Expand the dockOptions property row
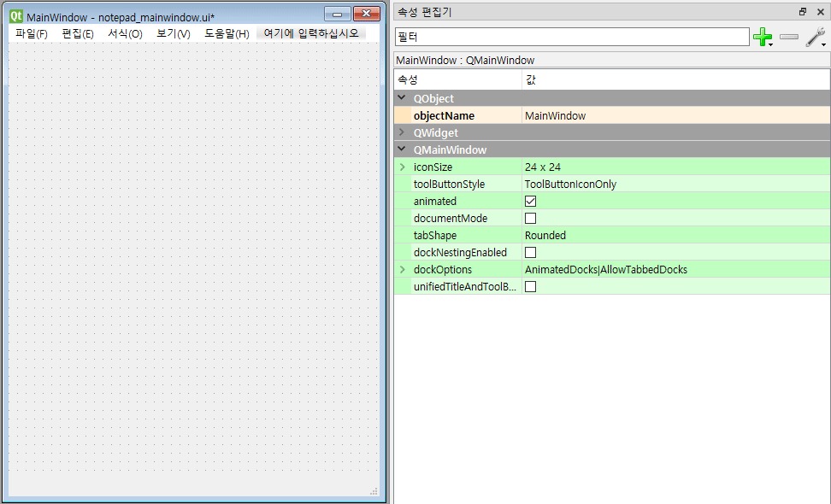Viewport: 831px width, 504px height. [x=403, y=269]
